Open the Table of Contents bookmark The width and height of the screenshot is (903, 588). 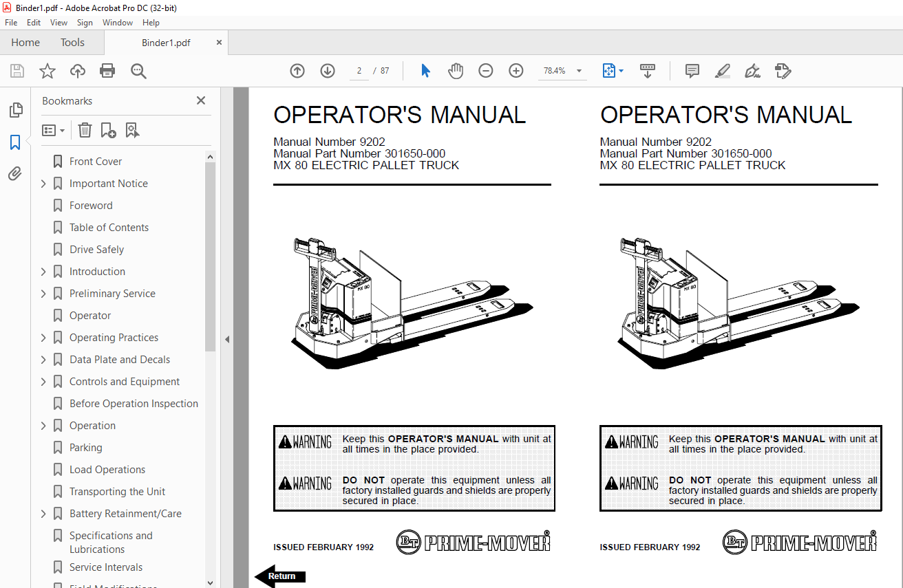[109, 228]
